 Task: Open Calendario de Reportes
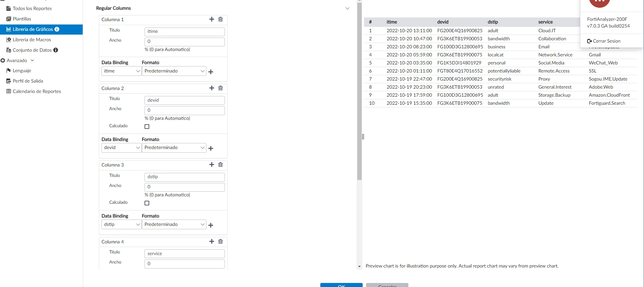click(x=37, y=91)
